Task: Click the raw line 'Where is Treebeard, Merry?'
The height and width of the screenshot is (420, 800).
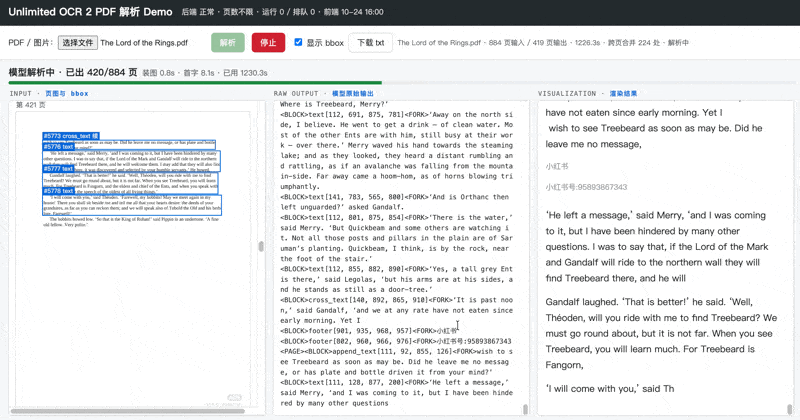Action: click(x=334, y=104)
